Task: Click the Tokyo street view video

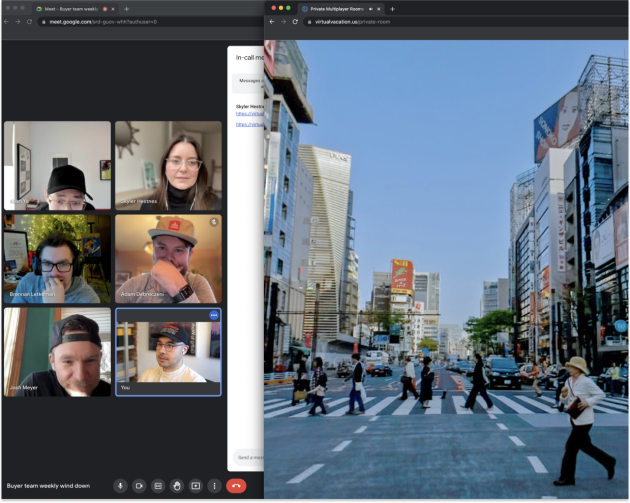Action: click(446, 269)
